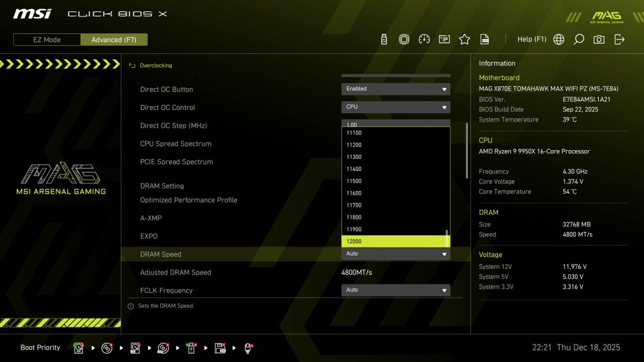Change language with the globe icon

click(x=558, y=40)
